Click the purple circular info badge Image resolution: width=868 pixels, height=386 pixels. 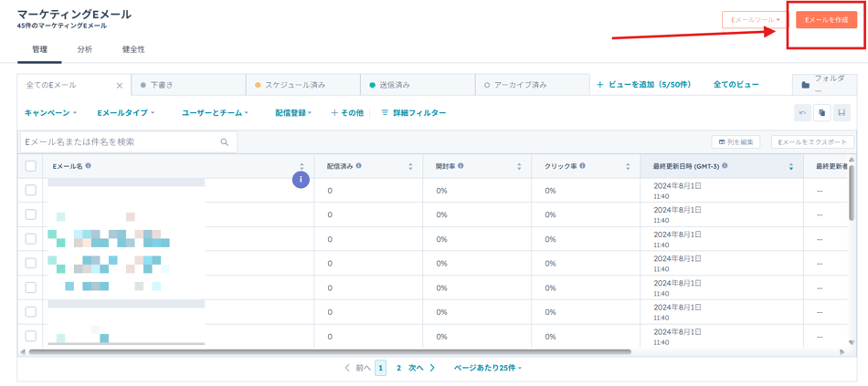(301, 179)
